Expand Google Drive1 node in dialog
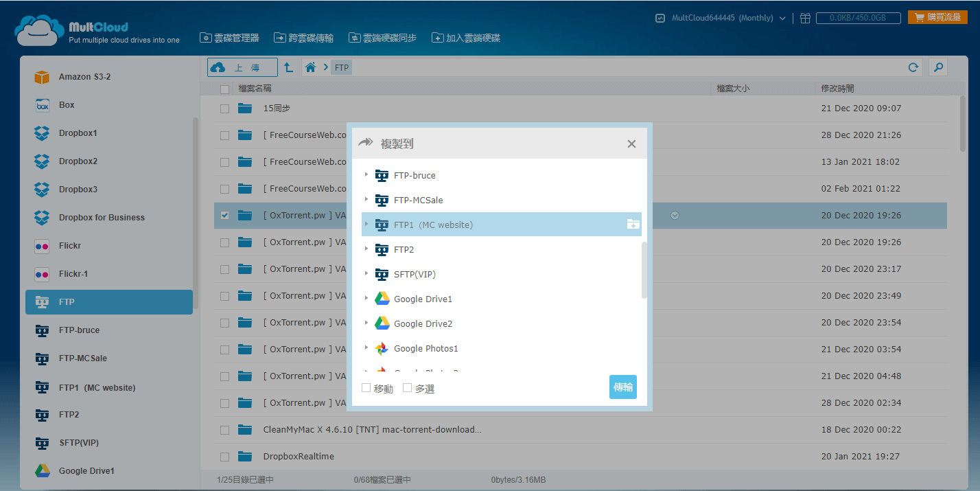980x491 pixels. (x=366, y=299)
